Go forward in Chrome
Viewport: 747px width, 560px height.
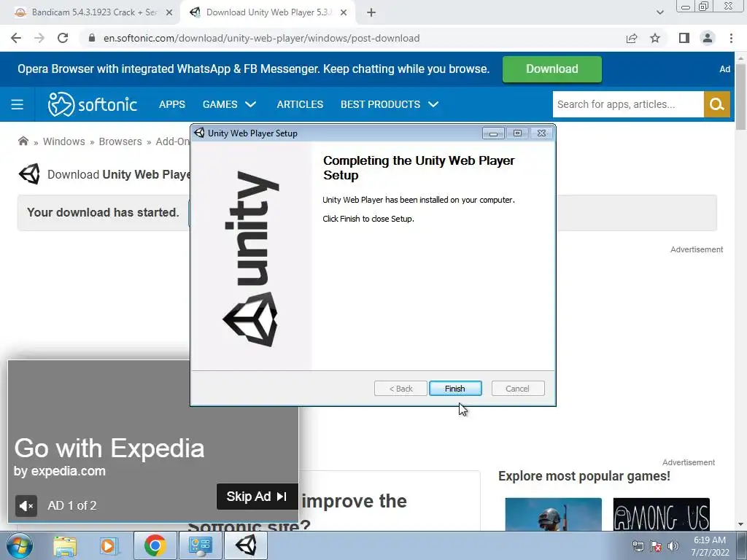(x=39, y=38)
